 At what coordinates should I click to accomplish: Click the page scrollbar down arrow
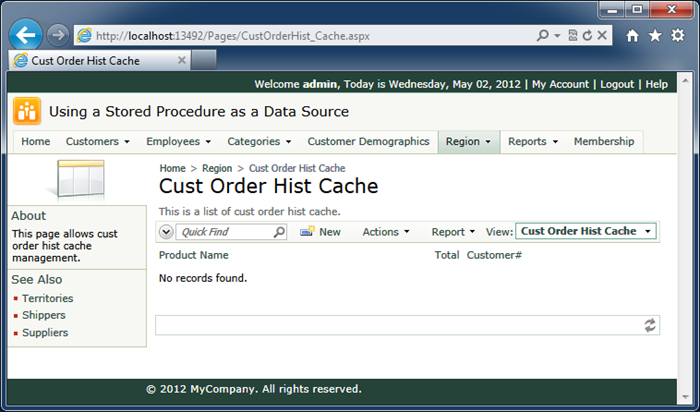pos(685,396)
